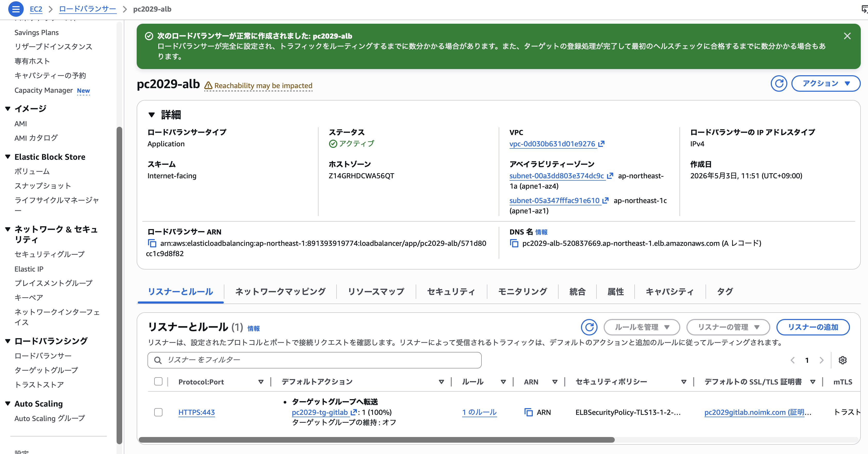Click Reachability may be impacted warning

click(258, 86)
